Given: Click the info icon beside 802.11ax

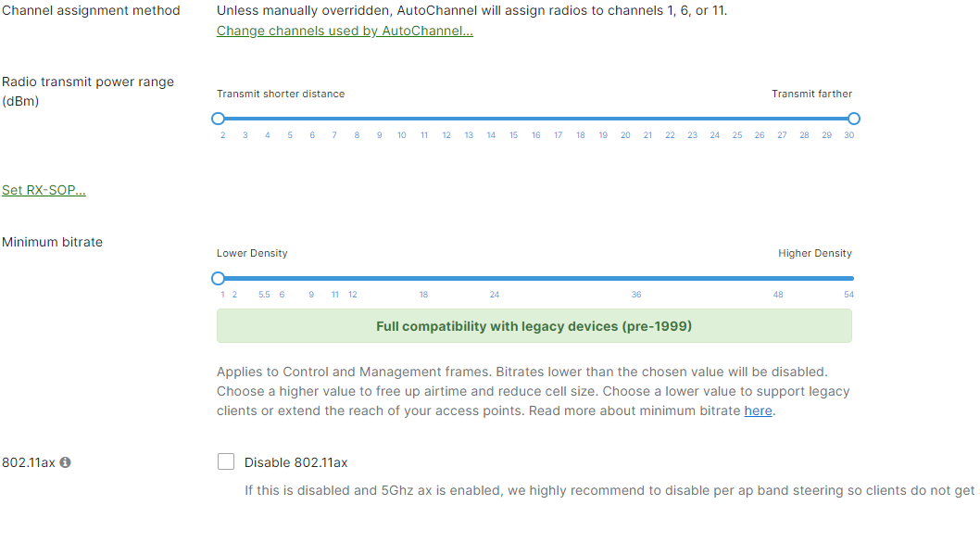Looking at the screenshot, I should tap(63, 461).
